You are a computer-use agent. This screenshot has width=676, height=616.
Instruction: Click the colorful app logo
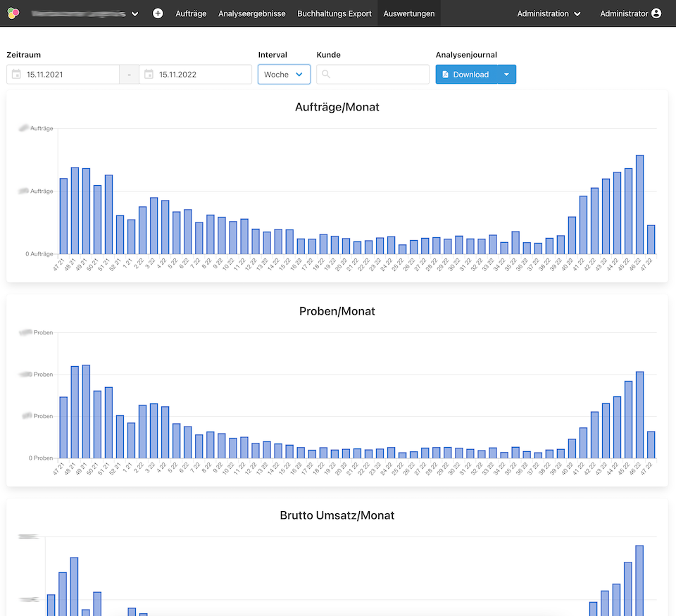pyautogui.click(x=13, y=13)
